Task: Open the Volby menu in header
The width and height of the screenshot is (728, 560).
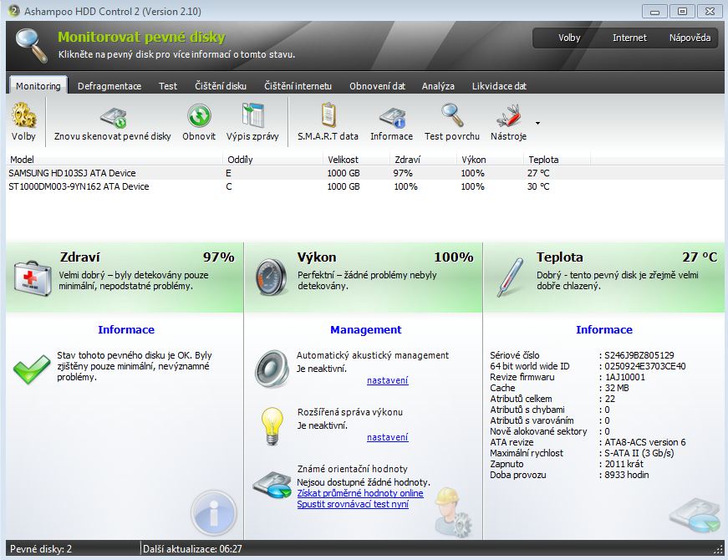Action: (x=569, y=38)
